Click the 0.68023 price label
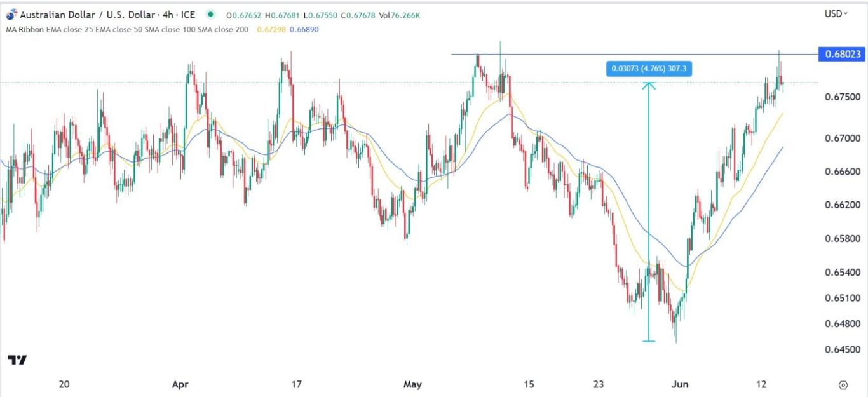Image resolution: width=868 pixels, height=397 pixels. coord(843,55)
